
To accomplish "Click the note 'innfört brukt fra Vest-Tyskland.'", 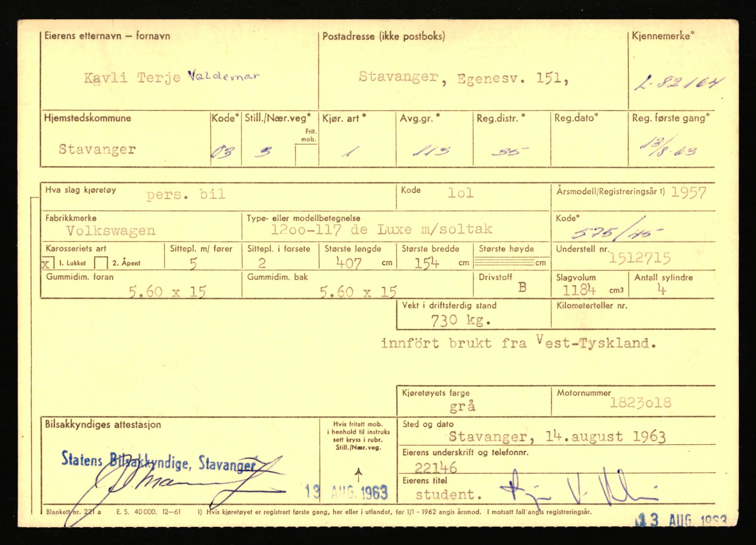I will (x=519, y=343).
